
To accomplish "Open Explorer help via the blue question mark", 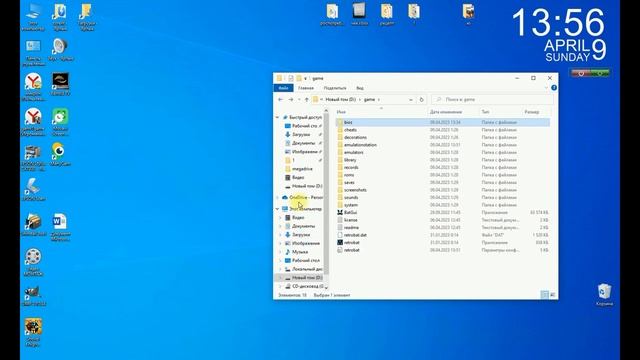I will (x=554, y=88).
